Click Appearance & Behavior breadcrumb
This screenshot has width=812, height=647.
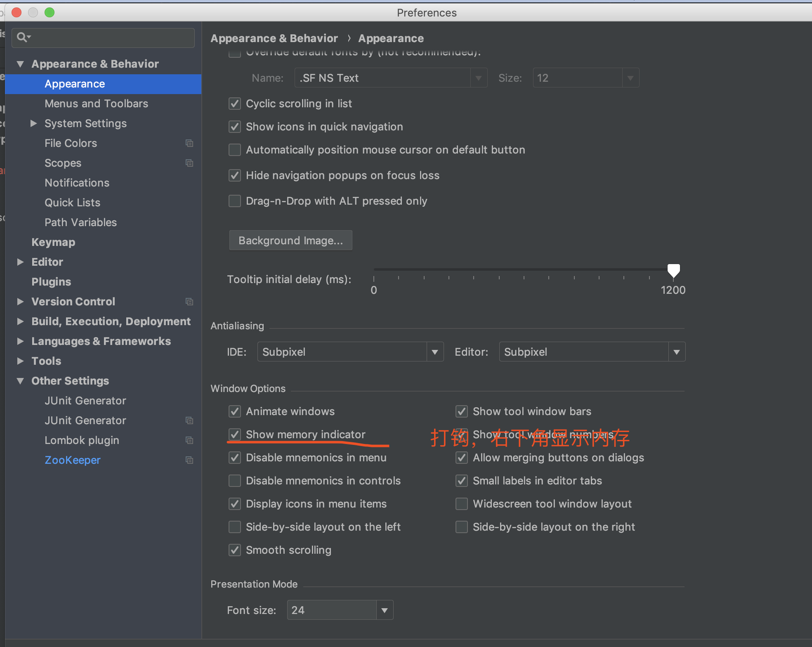[274, 38]
